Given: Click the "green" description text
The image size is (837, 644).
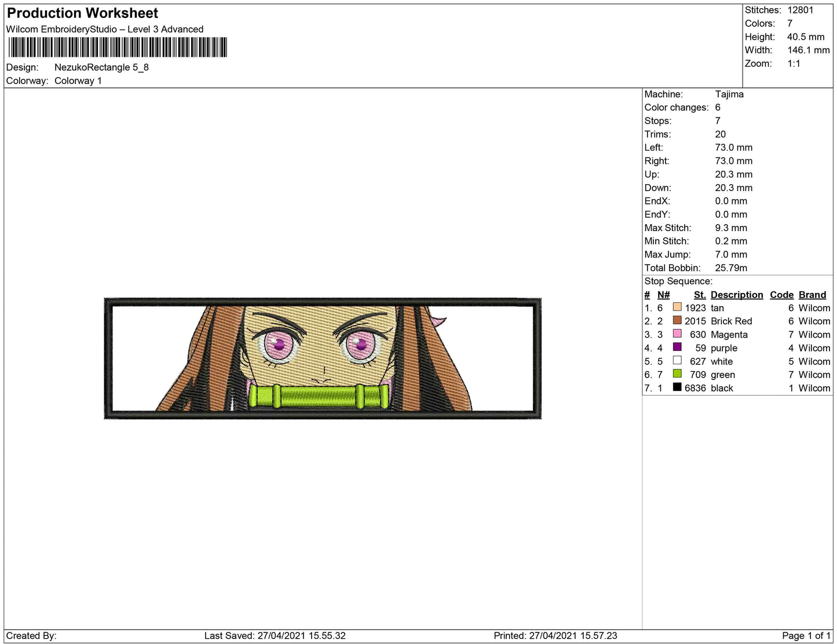Looking at the screenshot, I should 723,375.
